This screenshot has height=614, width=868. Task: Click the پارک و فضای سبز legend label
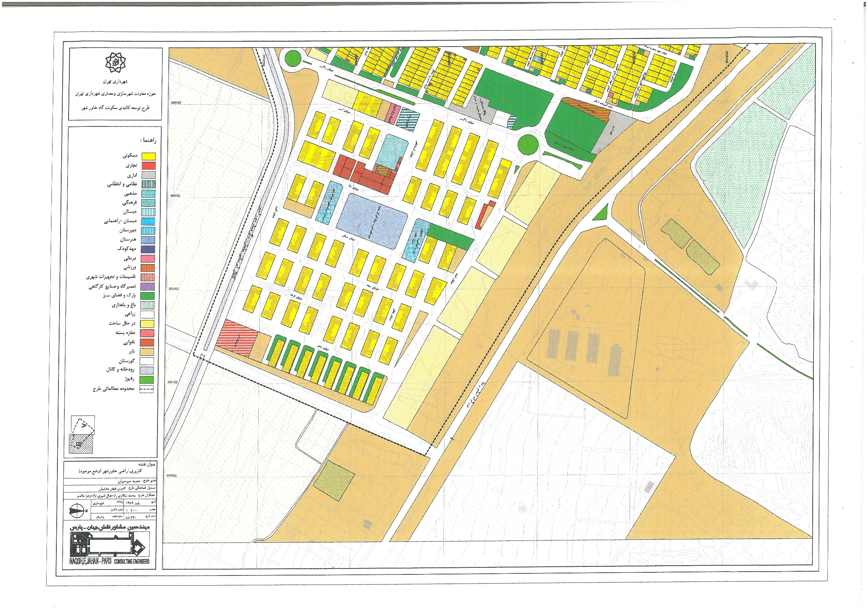click(119, 296)
